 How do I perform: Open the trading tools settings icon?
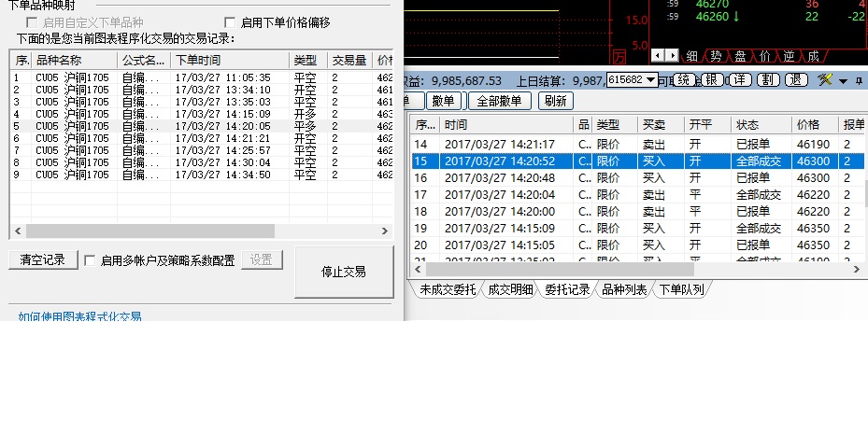pyautogui.click(x=825, y=79)
